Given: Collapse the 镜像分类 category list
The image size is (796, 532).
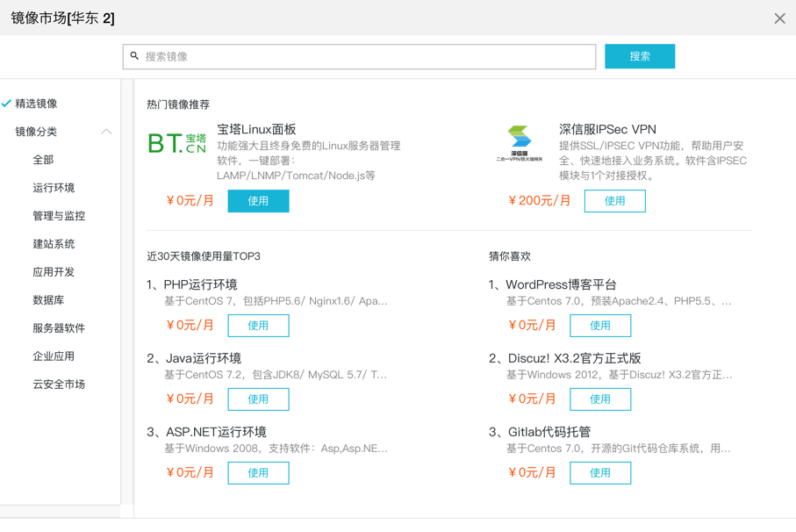Looking at the screenshot, I should click(x=106, y=132).
